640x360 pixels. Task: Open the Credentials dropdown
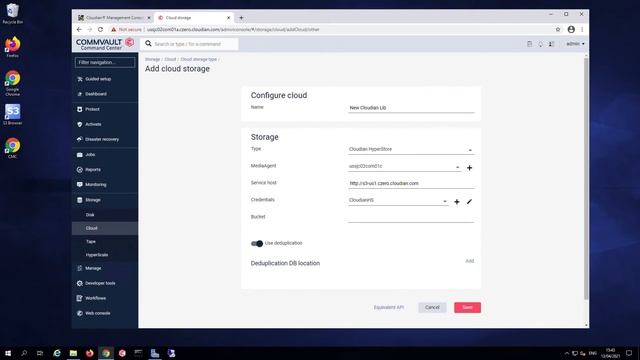398,200
